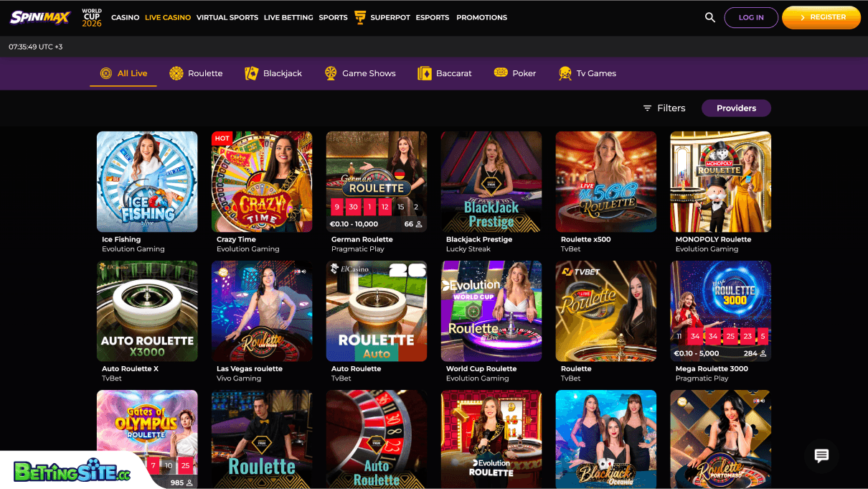Open the Roulette Portomaso thumbnail
The image size is (868, 489).
pyautogui.click(x=721, y=439)
